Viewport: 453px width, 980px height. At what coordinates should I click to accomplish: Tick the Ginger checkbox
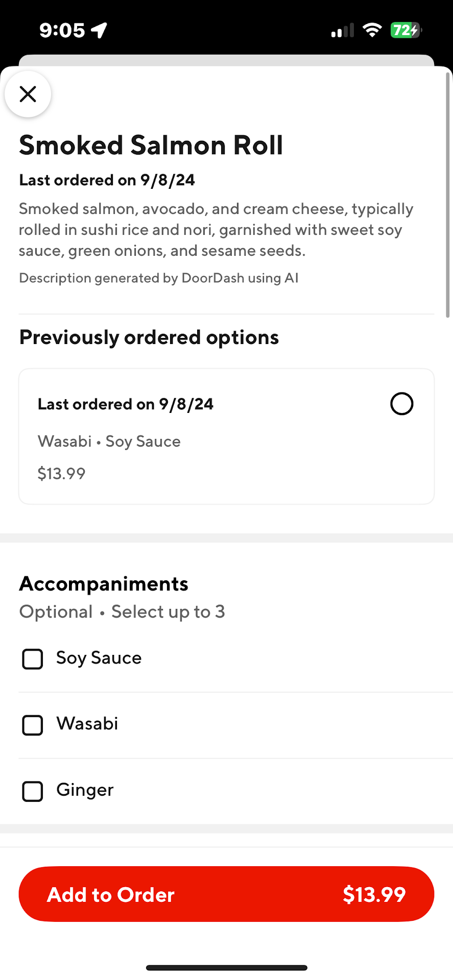click(33, 791)
